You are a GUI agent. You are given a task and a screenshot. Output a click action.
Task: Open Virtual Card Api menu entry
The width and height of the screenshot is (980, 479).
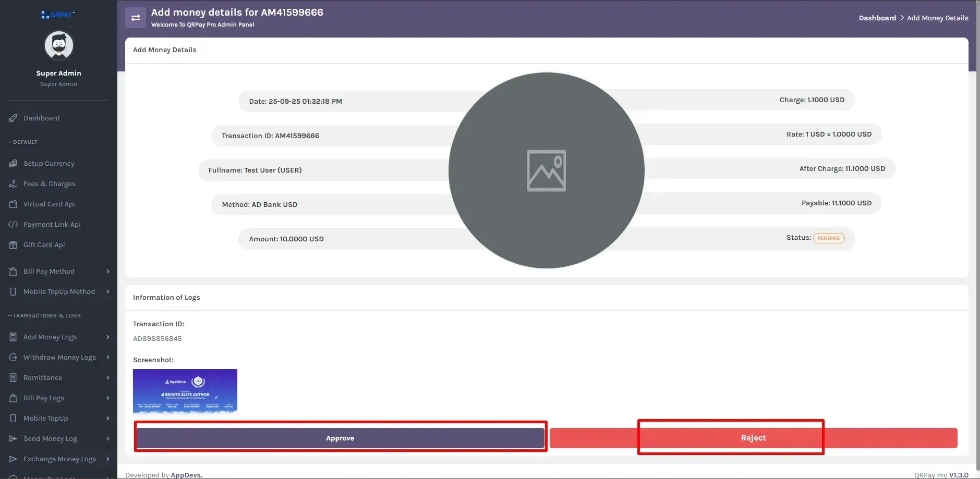[x=49, y=204]
